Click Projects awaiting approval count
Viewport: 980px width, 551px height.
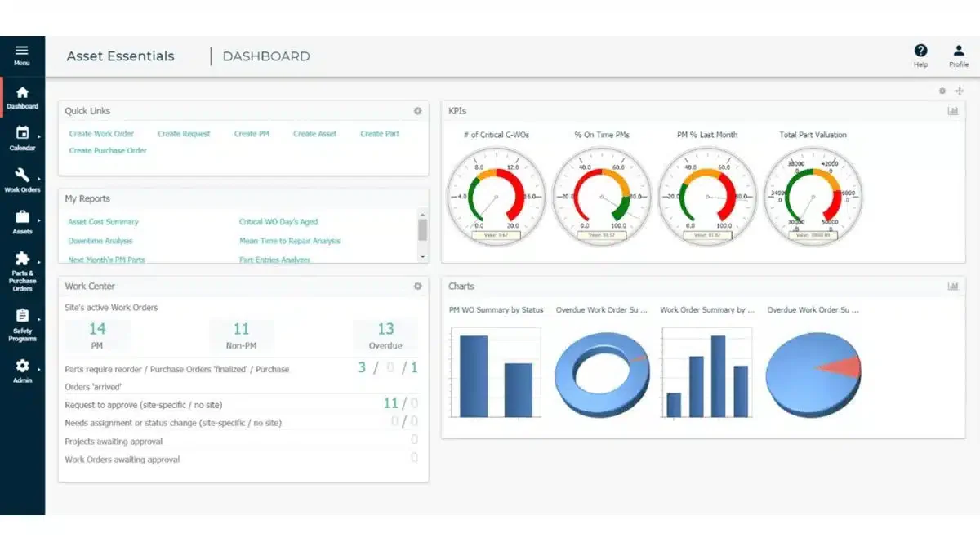pos(414,440)
